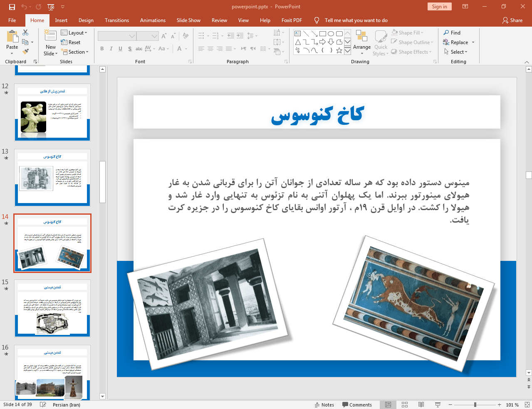The width and height of the screenshot is (532, 409).
Task: Select the star shape in shapes gallery
Action: pyautogui.click(x=339, y=50)
